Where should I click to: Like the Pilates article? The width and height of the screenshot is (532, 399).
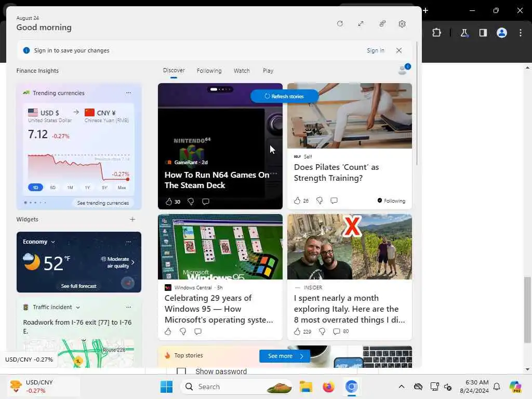(x=297, y=201)
